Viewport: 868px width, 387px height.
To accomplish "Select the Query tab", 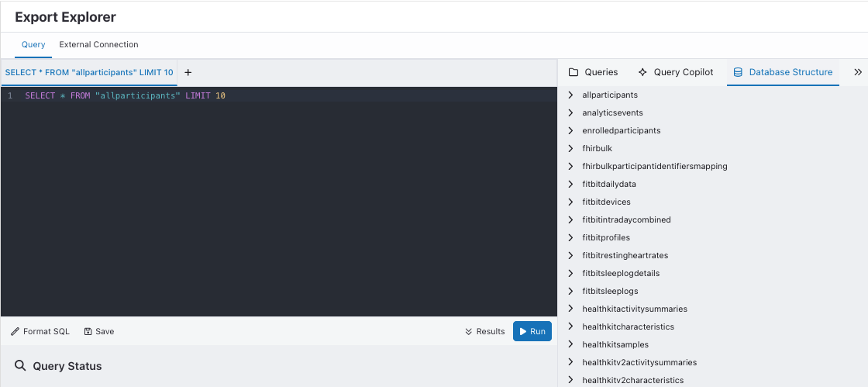I will click(33, 44).
